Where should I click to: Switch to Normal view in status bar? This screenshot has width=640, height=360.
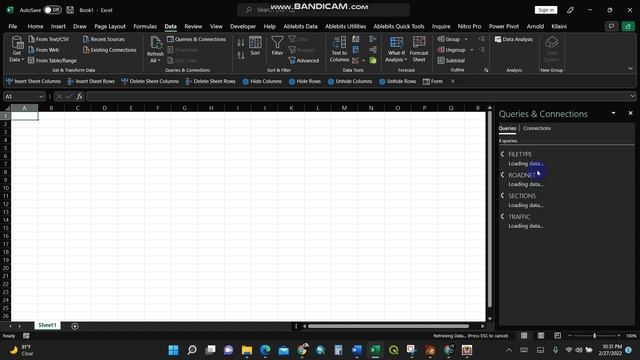coord(524,336)
